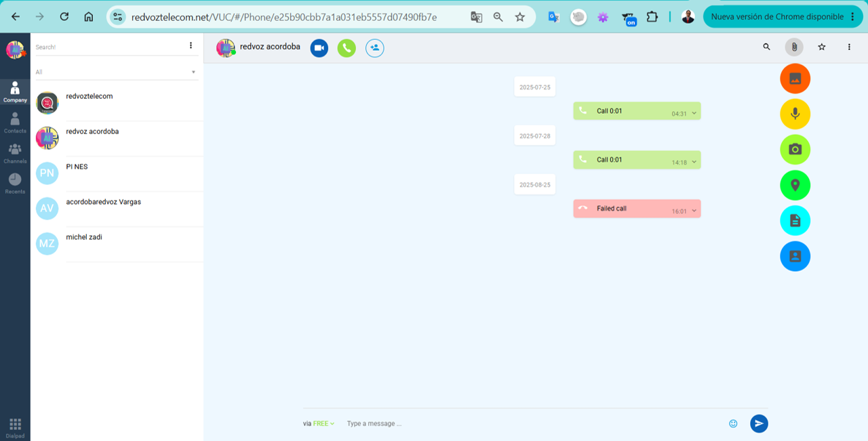Click the Call 0:01 entry at 14:18
This screenshot has height=441, width=868.
[x=637, y=160]
